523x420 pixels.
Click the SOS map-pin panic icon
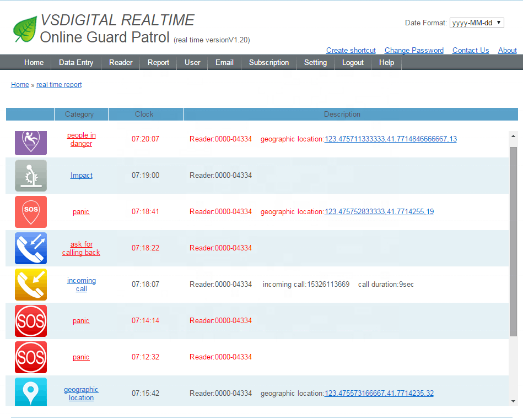click(x=31, y=212)
